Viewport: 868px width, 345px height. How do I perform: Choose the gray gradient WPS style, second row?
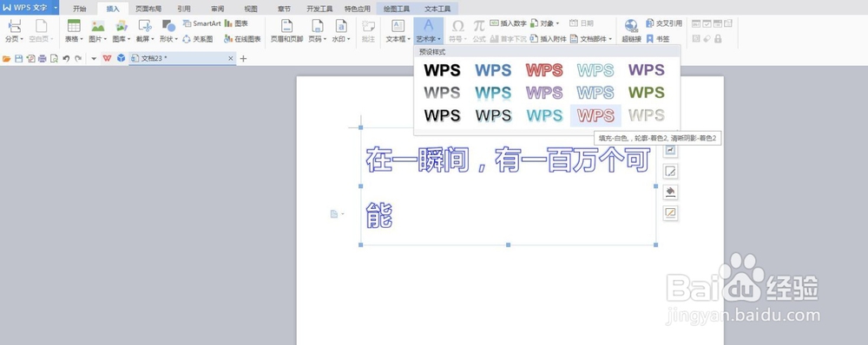(x=443, y=93)
